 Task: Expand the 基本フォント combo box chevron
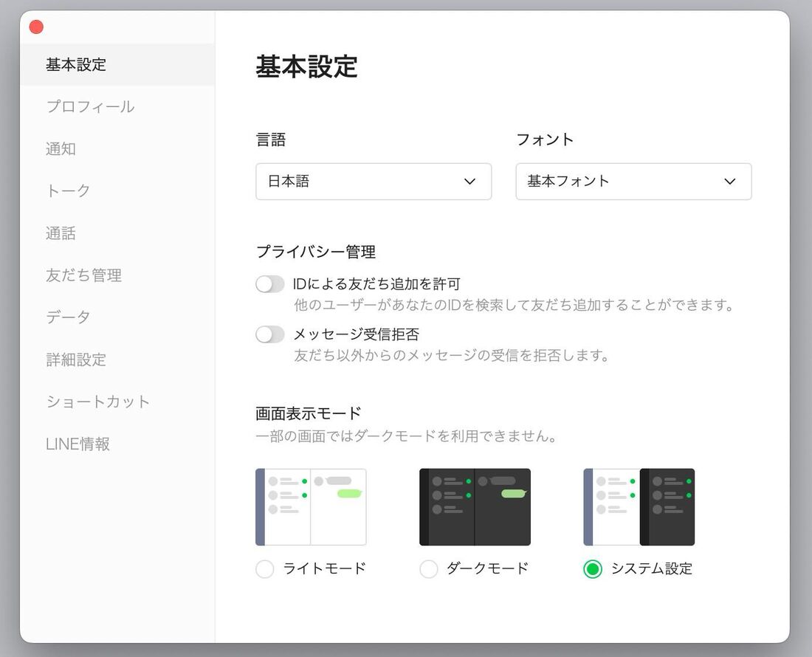point(729,182)
